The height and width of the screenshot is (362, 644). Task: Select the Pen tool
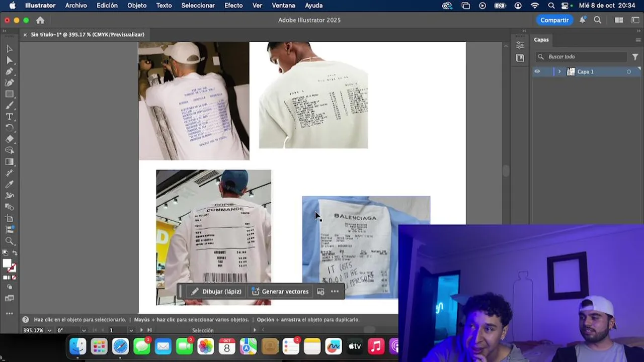[x=9, y=71]
